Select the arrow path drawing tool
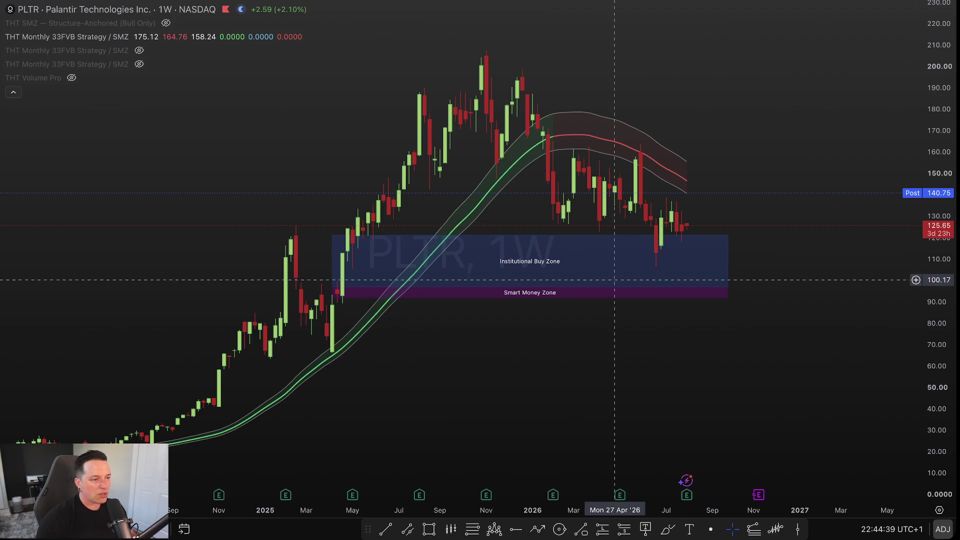960x540 pixels. [x=538, y=529]
